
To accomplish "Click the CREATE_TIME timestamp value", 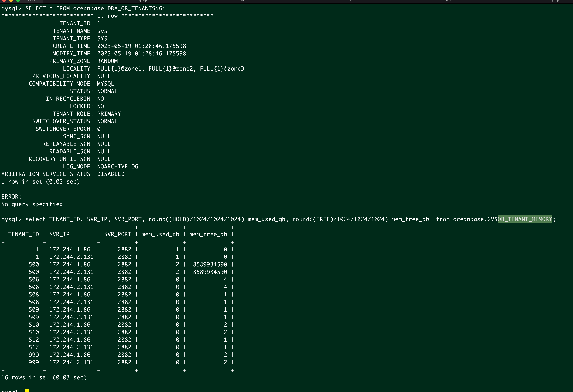I will [142, 46].
